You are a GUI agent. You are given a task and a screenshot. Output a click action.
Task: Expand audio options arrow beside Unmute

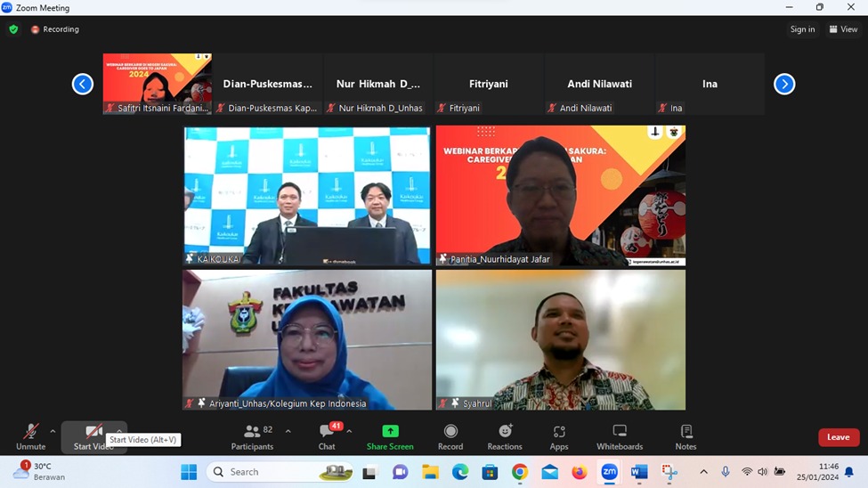(x=53, y=431)
